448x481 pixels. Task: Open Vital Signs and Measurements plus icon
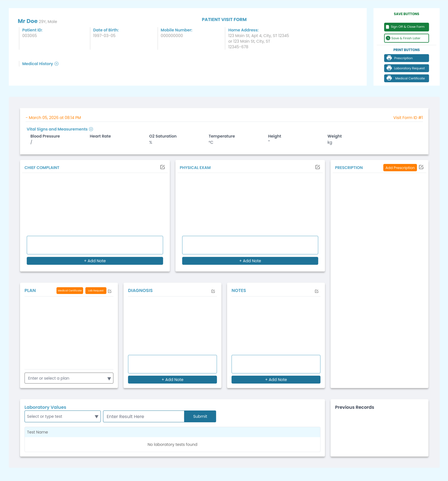[91, 129]
